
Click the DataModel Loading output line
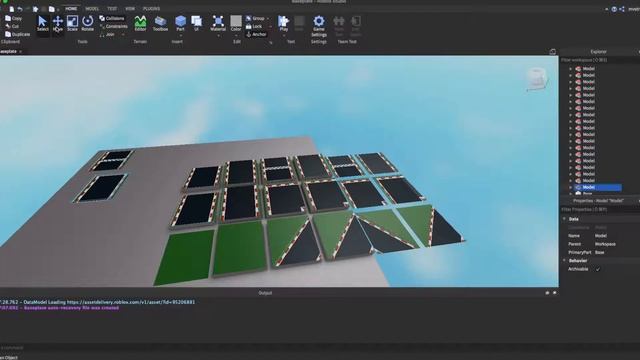(x=98, y=302)
